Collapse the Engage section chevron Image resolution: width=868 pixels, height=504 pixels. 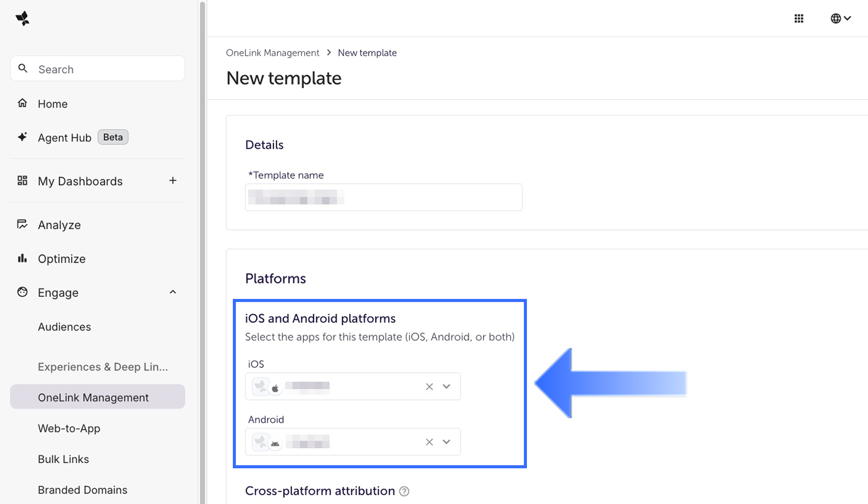[173, 292]
